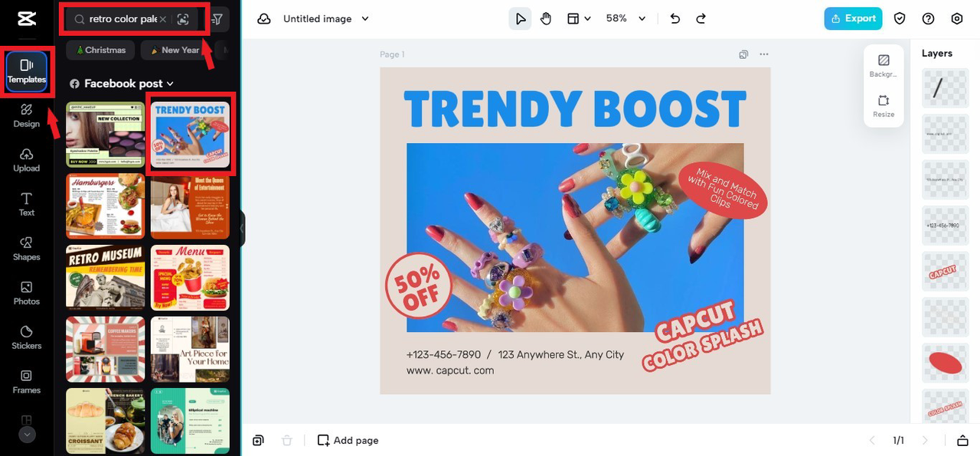The height and width of the screenshot is (456, 980).
Task: Open the Resize tool
Action: tap(884, 106)
